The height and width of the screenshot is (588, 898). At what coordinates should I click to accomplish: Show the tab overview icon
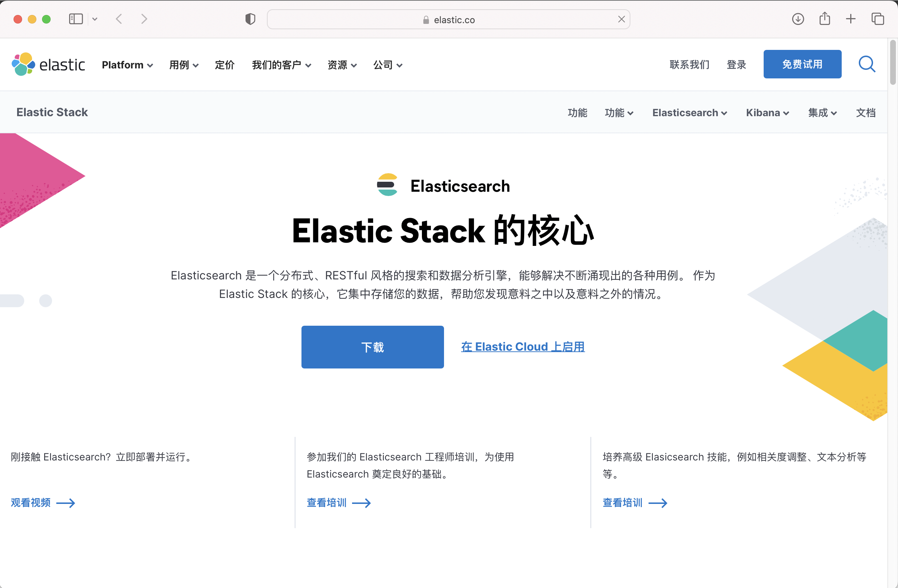[877, 19]
